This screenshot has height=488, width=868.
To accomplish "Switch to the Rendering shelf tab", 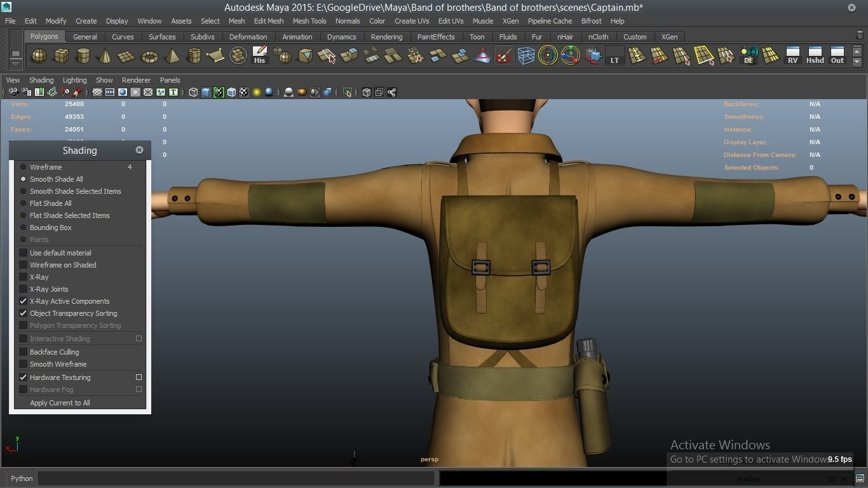I will pos(386,37).
